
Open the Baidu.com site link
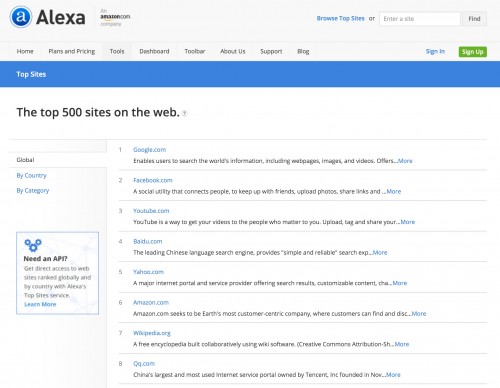(x=147, y=241)
